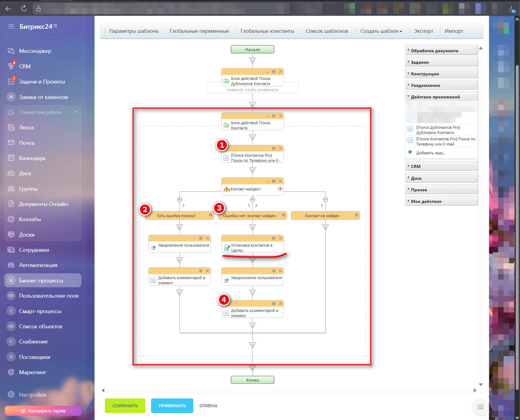
Task: Click 'Список шаблонов' menu item
Action: [x=327, y=31]
